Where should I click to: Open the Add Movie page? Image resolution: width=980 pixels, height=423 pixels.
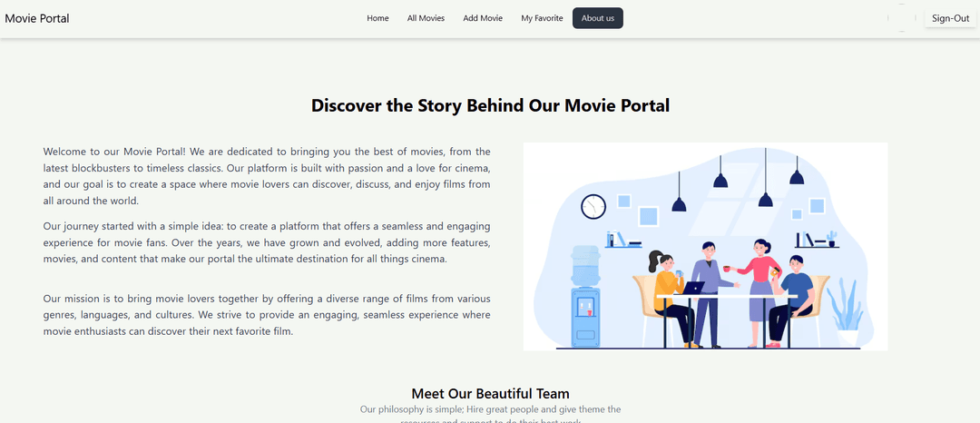(x=483, y=18)
